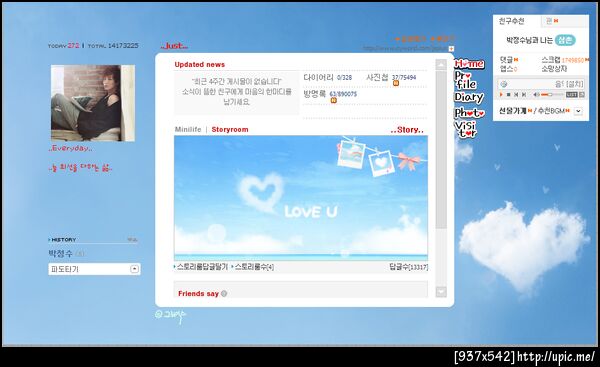Stop the BGM music

pos(509,95)
